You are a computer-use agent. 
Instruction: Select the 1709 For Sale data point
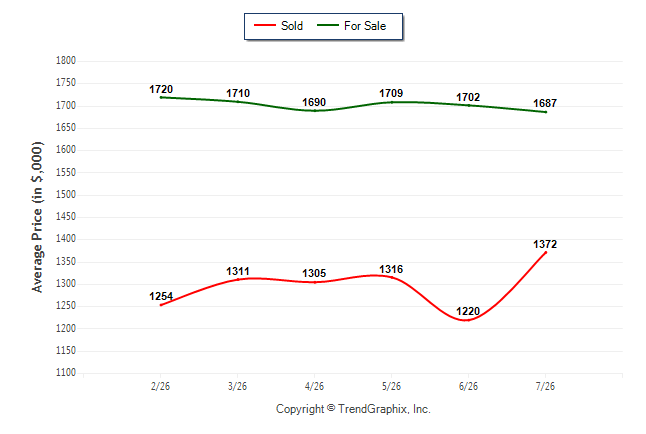point(392,102)
